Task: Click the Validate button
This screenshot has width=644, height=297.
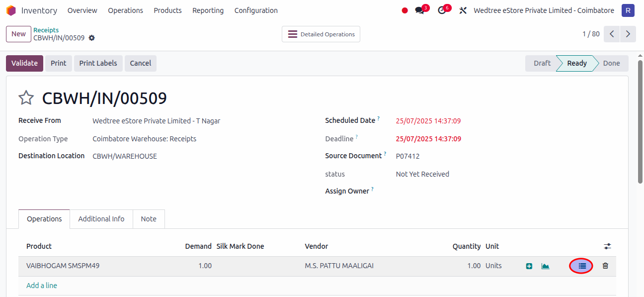Action: click(24, 63)
